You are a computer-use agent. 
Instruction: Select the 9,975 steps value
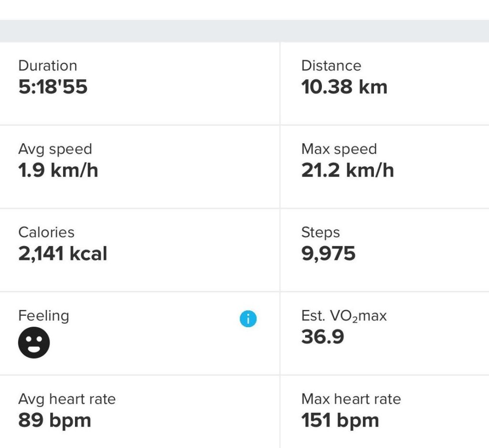click(x=328, y=254)
